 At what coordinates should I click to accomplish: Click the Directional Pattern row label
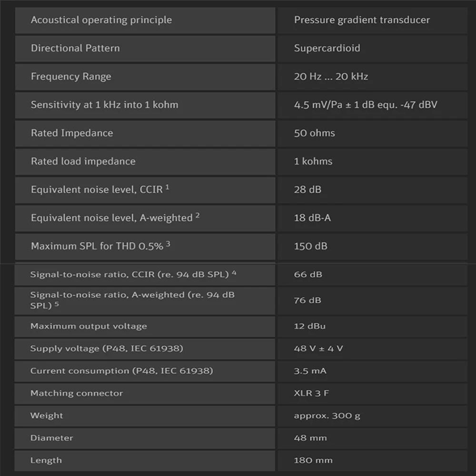click(x=75, y=48)
